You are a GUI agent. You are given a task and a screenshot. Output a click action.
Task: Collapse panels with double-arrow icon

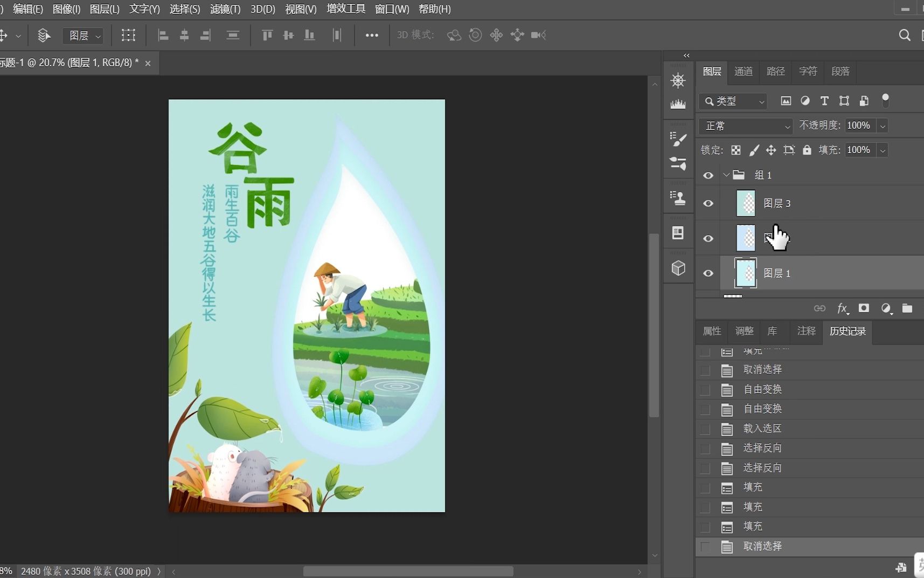686,56
